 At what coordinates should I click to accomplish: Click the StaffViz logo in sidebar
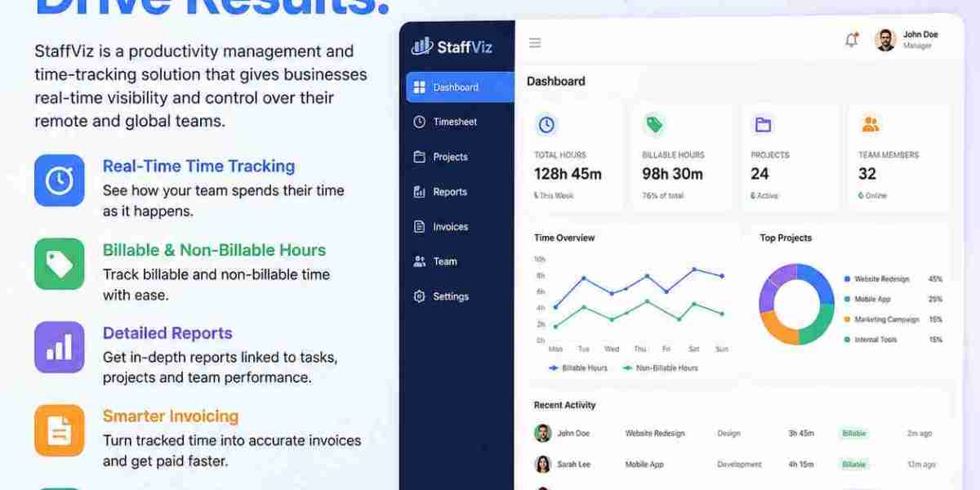(452, 47)
